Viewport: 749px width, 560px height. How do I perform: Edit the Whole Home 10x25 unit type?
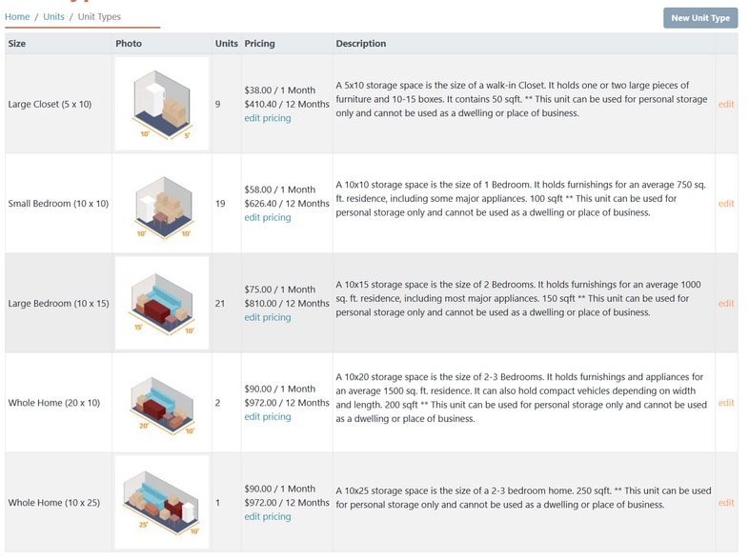pyautogui.click(x=726, y=502)
